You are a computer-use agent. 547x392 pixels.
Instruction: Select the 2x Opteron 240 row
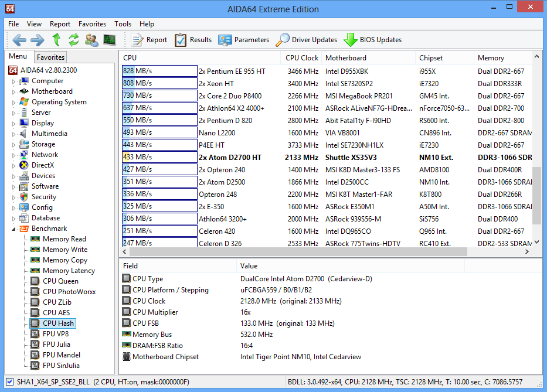click(x=327, y=170)
